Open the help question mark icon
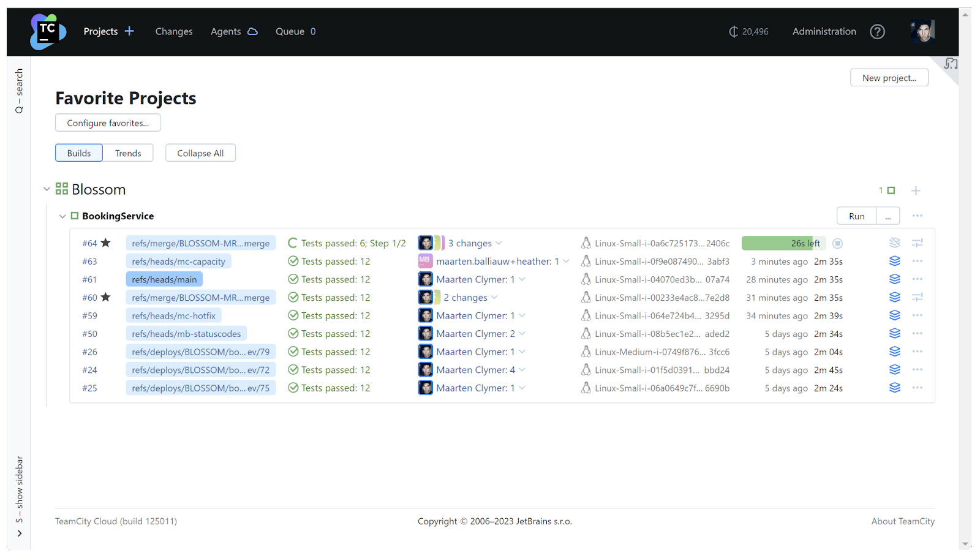The image size is (980, 558). pyautogui.click(x=877, y=32)
